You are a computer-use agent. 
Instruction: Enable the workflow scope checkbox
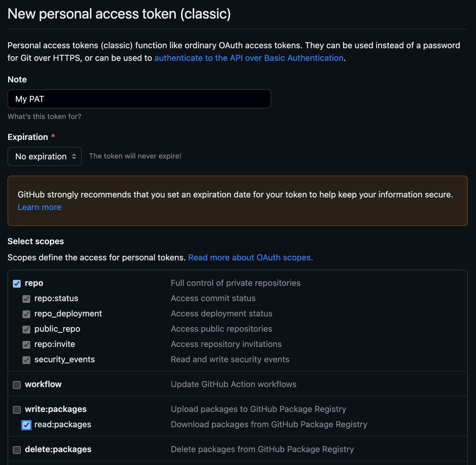click(17, 385)
